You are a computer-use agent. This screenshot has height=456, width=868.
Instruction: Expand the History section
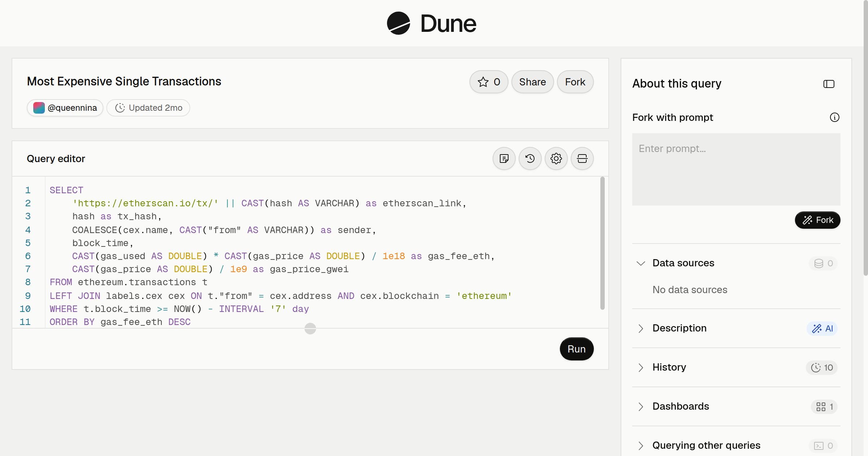(641, 367)
